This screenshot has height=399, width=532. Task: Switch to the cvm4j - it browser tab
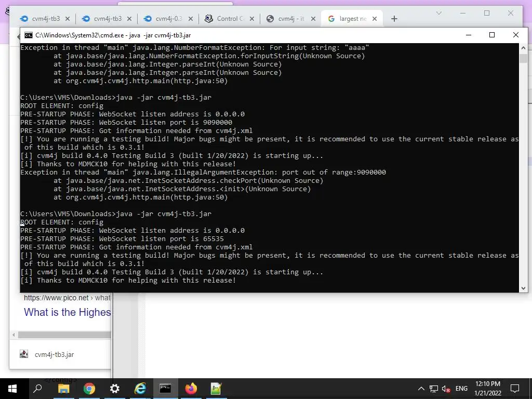[x=287, y=19]
